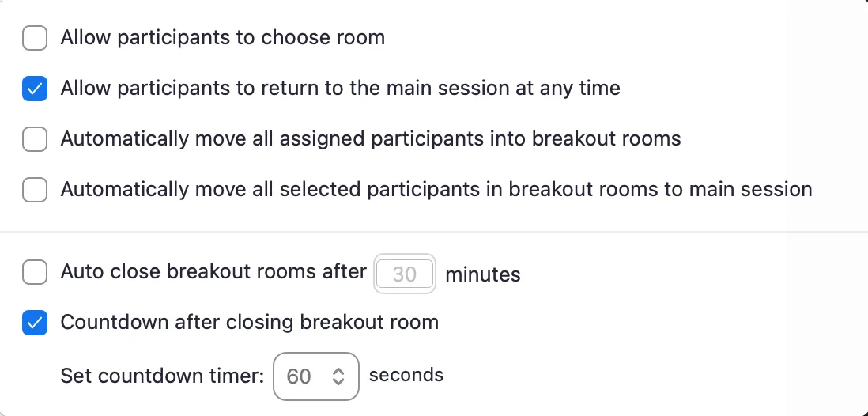Check the box for moving selected participants to main session
The height and width of the screenshot is (416, 868).
tap(35, 190)
